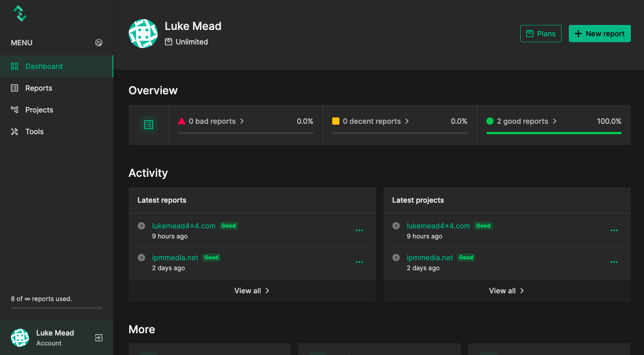Click the yellow square decent reports icon
This screenshot has width=644, height=355.
tap(336, 121)
